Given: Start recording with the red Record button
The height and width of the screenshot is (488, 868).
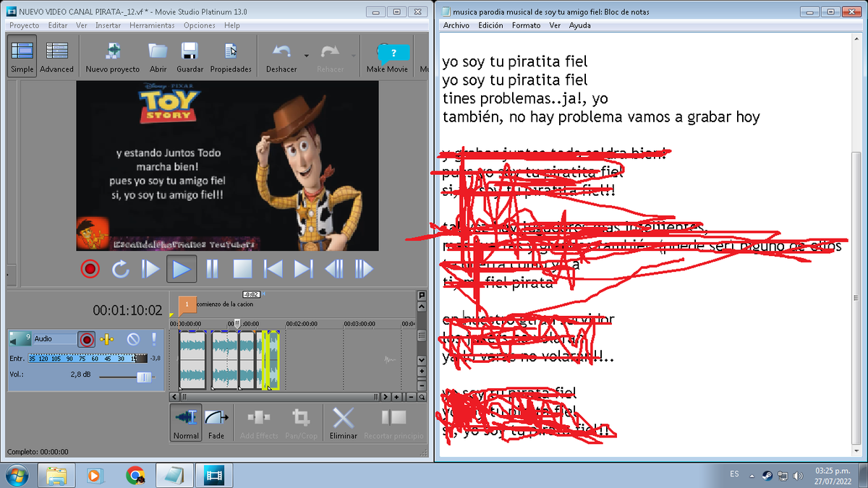Looking at the screenshot, I should pos(90,270).
